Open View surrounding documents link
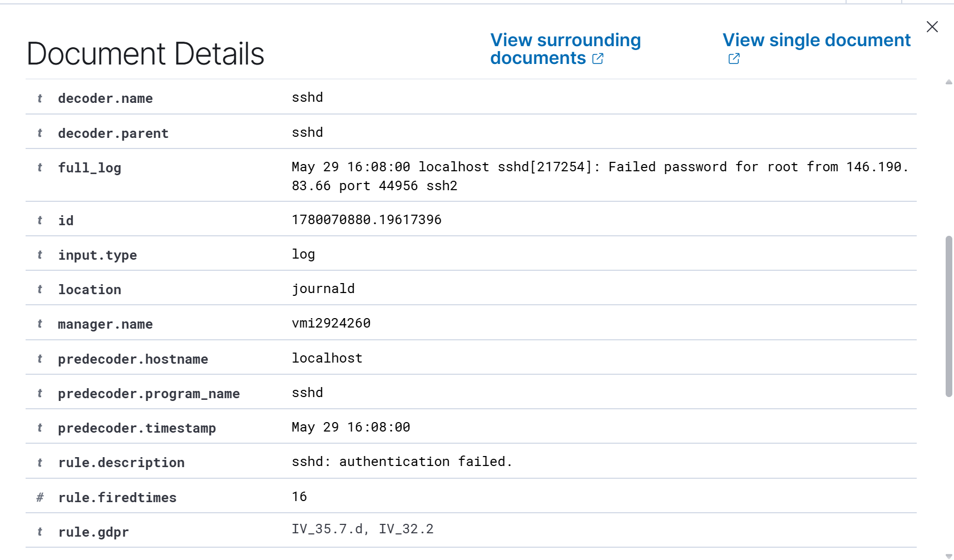The image size is (954, 560). pyautogui.click(x=565, y=49)
